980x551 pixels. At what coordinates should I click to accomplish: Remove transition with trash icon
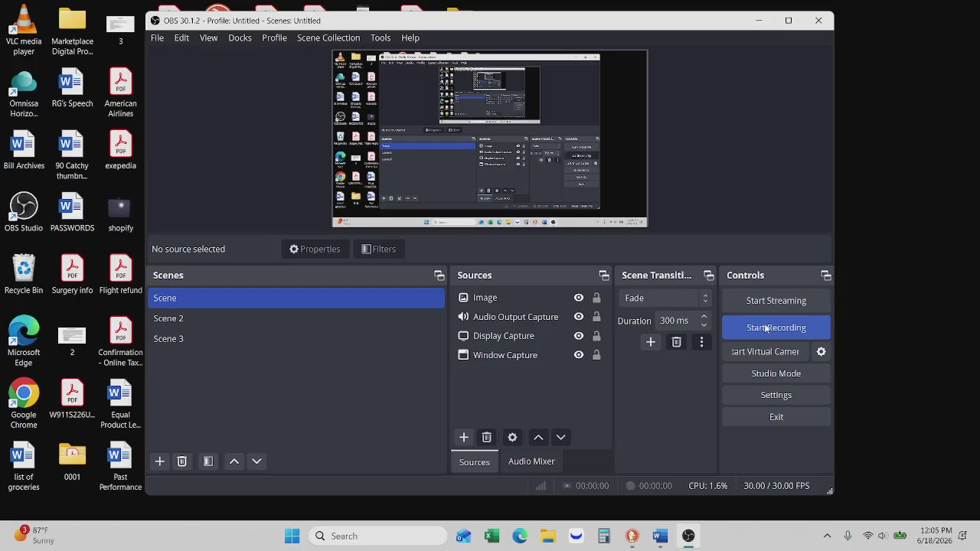click(676, 342)
